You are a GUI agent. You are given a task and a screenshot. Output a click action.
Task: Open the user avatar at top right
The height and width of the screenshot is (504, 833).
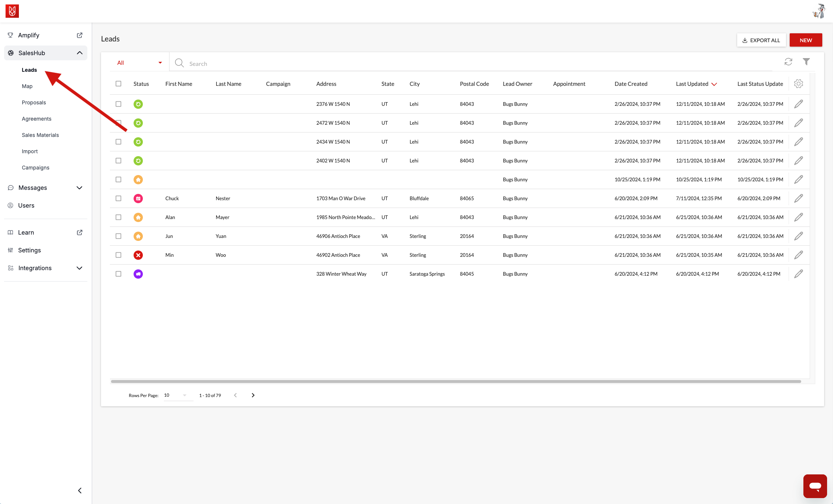coord(819,11)
